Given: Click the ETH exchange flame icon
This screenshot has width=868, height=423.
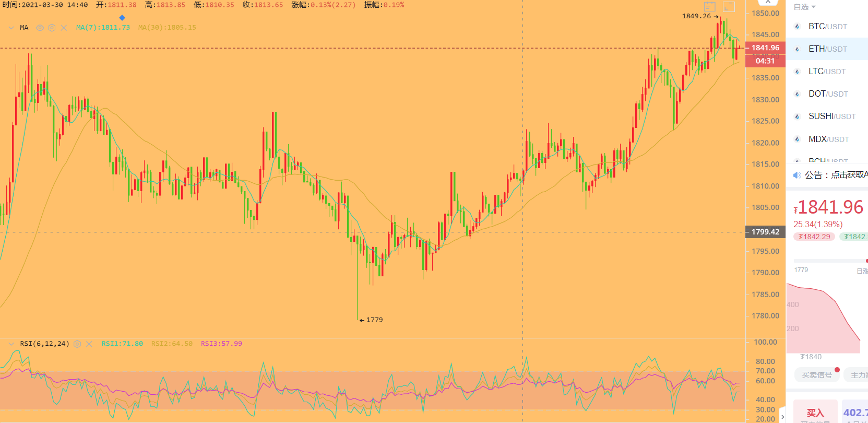Looking at the screenshot, I should [x=797, y=49].
